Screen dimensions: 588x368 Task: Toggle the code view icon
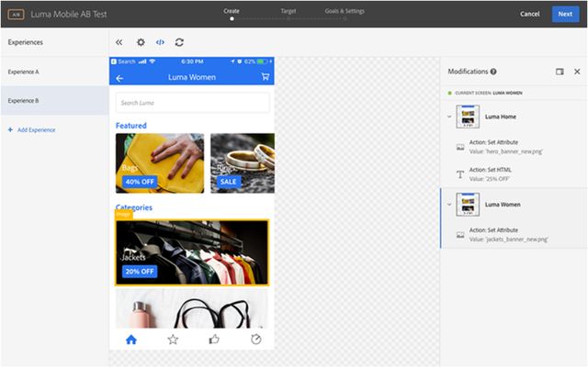coord(160,42)
